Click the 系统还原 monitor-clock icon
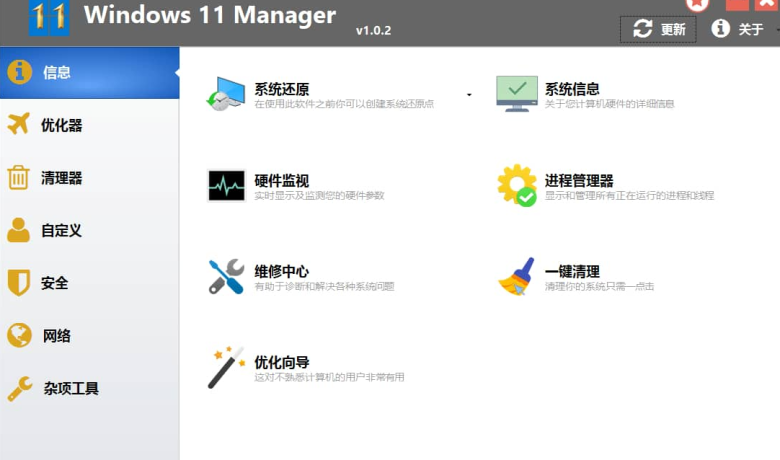The image size is (780, 460). (226, 94)
